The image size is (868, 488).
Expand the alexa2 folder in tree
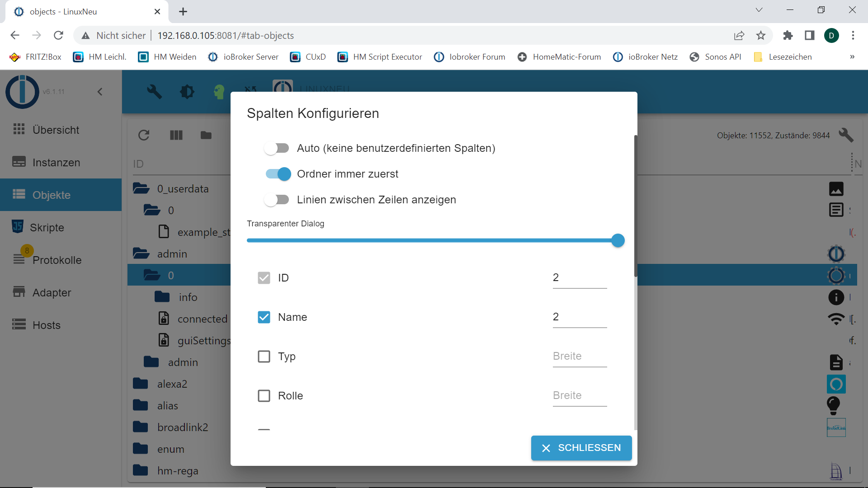pyautogui.click(x=141, y=384)
